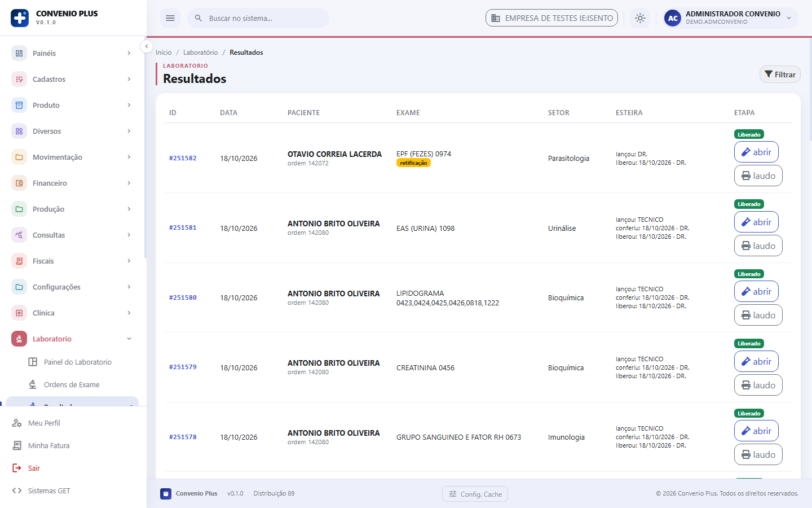
Task: Expand the Movimentação menu chevron
Action: coord(129,157)
